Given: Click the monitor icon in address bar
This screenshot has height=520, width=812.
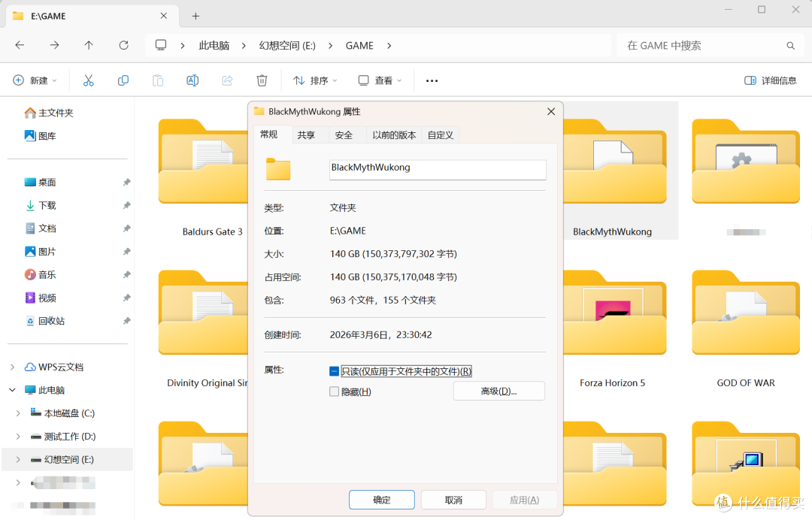Looking at the screenshot, I should coord(161,45).
